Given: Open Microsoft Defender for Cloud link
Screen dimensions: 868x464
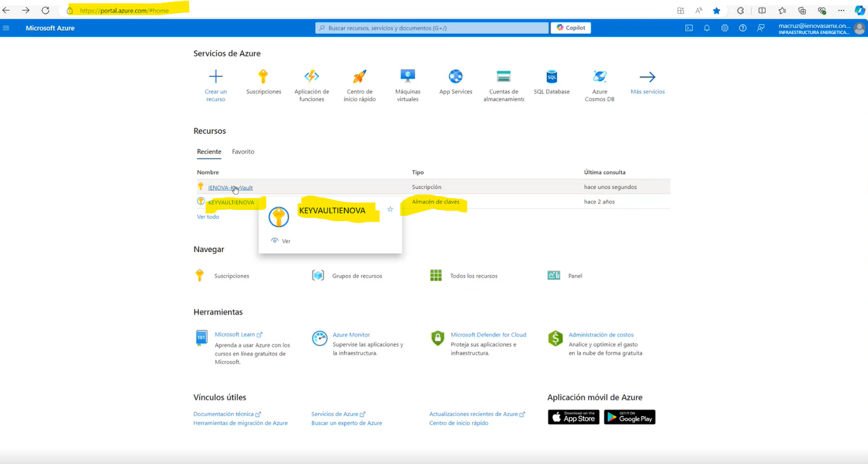Looking at the screenshot, I should (x=488, y=334).
